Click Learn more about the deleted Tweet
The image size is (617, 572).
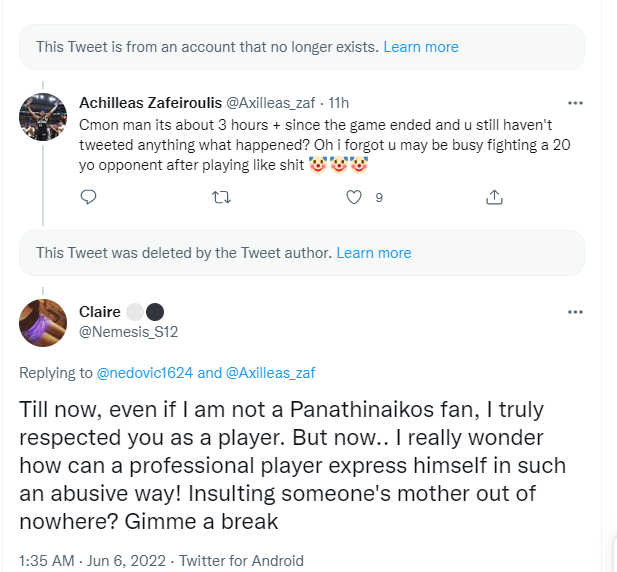(374, 253)
